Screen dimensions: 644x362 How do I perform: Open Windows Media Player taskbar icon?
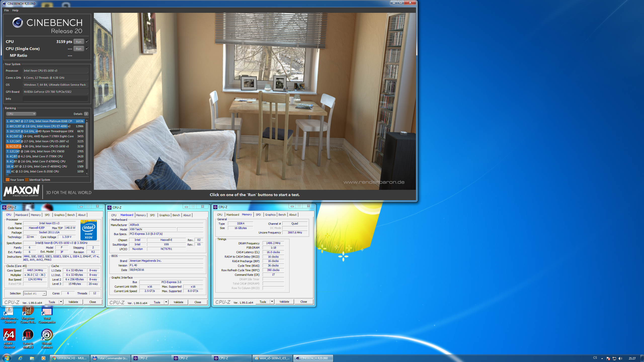[43, 358]
